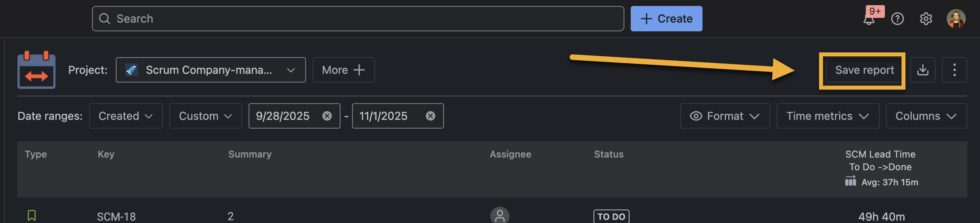The width and height of the screenshot is (980, 223).
Task: Expand the Time metrics menu
Action: pos(827,116)
